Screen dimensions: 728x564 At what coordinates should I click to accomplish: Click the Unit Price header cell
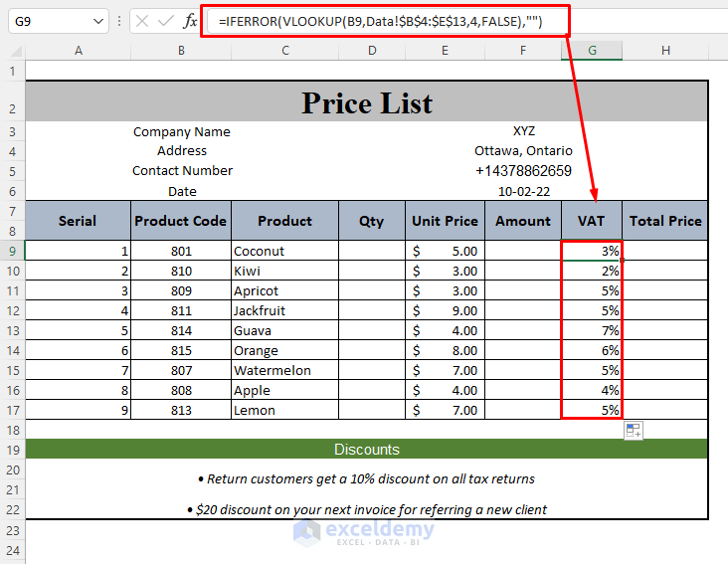click(445, 221)
